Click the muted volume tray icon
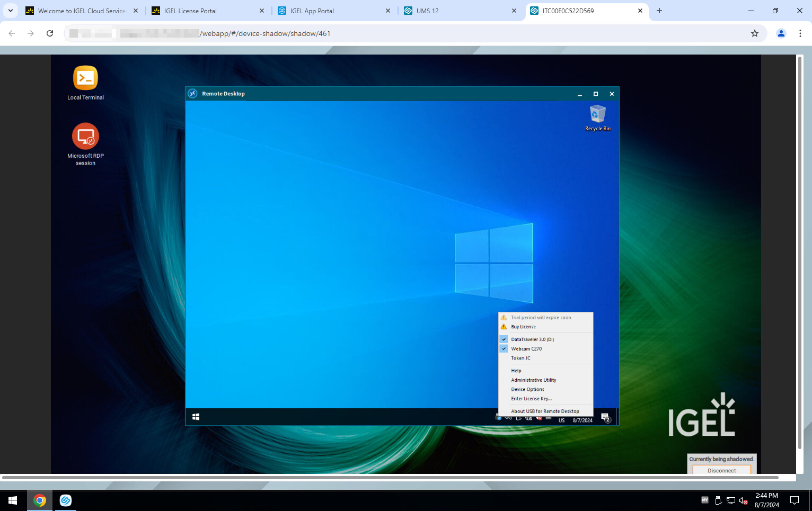 click(x=744, y=500)
